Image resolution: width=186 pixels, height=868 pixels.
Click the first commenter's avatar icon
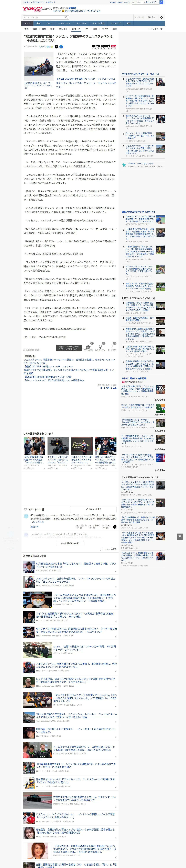coord(26,516)
